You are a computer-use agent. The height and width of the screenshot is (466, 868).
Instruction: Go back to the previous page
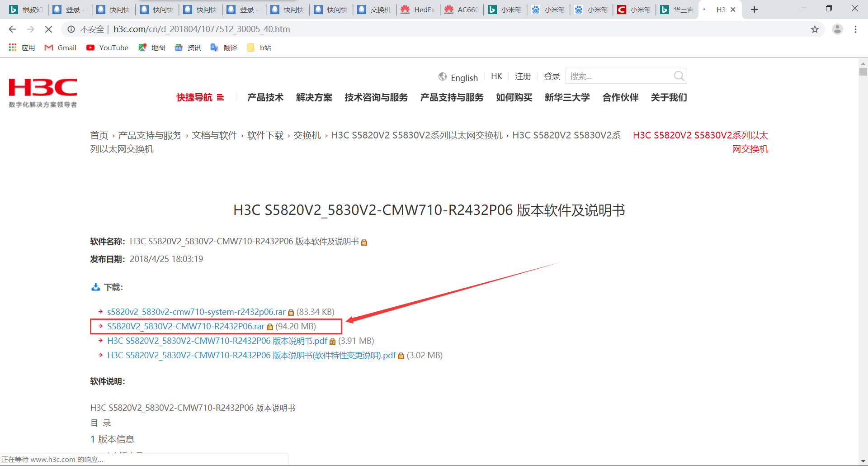(x=12, y=29)
